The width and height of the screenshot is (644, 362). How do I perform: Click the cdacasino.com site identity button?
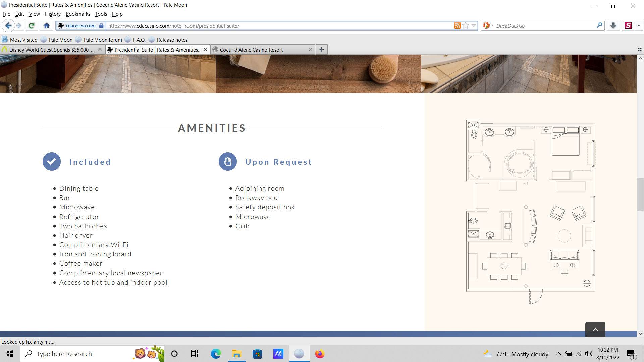tap(81, 26)
